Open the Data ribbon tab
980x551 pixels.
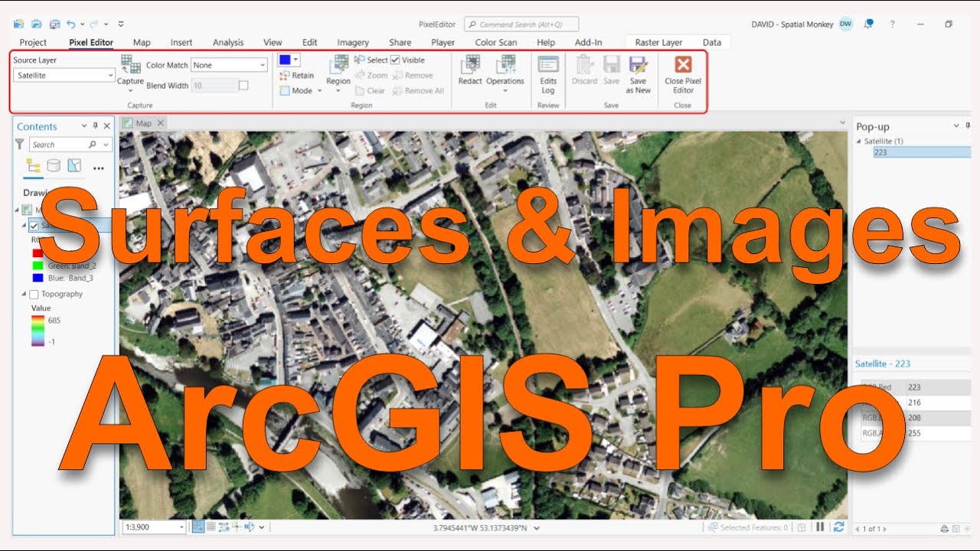pos(712,43)
